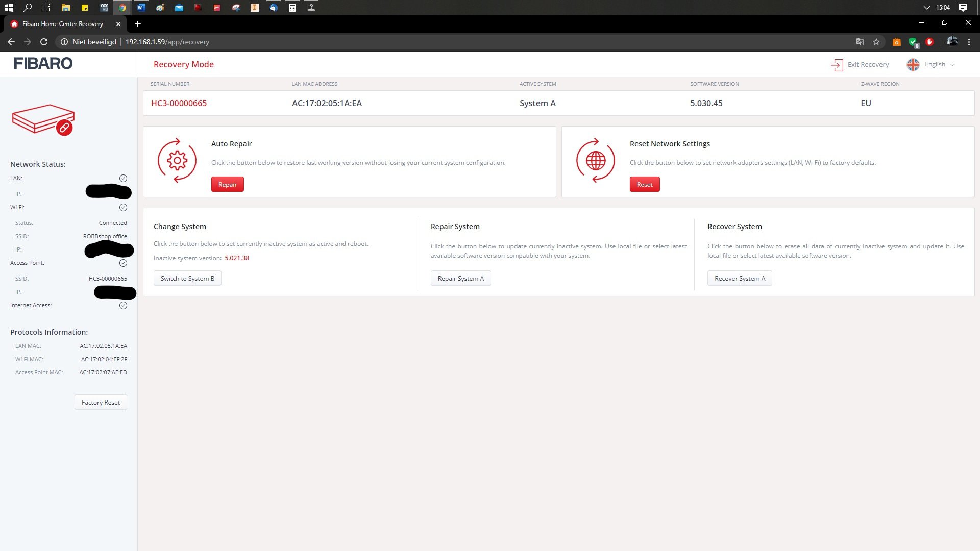Click the Exit Recovery link
This screenshot has height=551, width=980.
point(868,64)
